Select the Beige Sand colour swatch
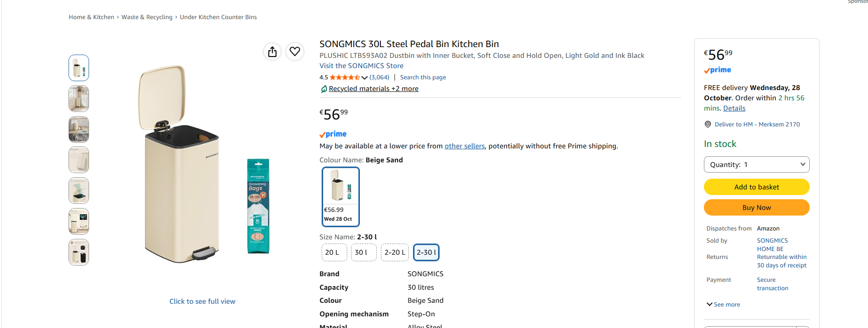 coord(341,196)
